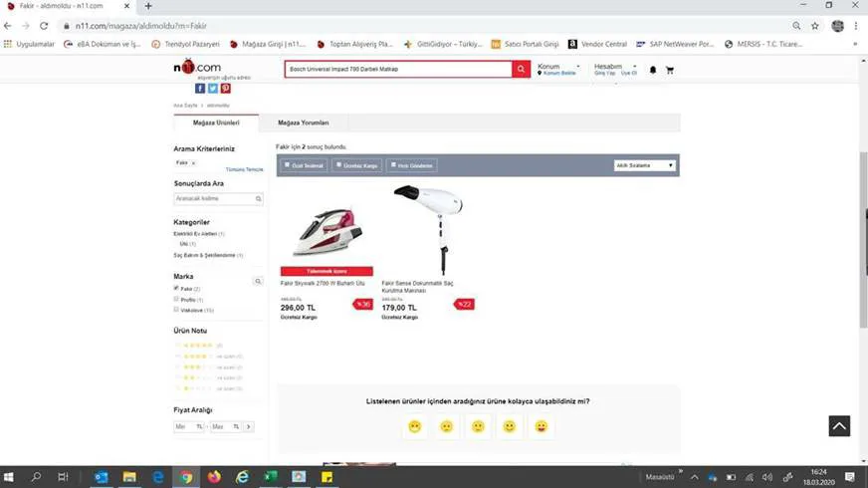Click the Ana Sayfa breadcrumb link
The width and height of the screenshot is (868, 488).
point(185,106)
